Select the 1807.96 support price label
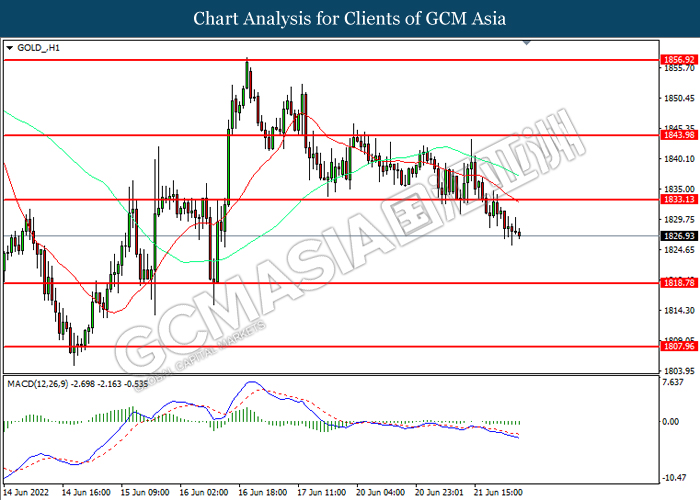This screenshot has height=500, width=700. coord(679,346)
